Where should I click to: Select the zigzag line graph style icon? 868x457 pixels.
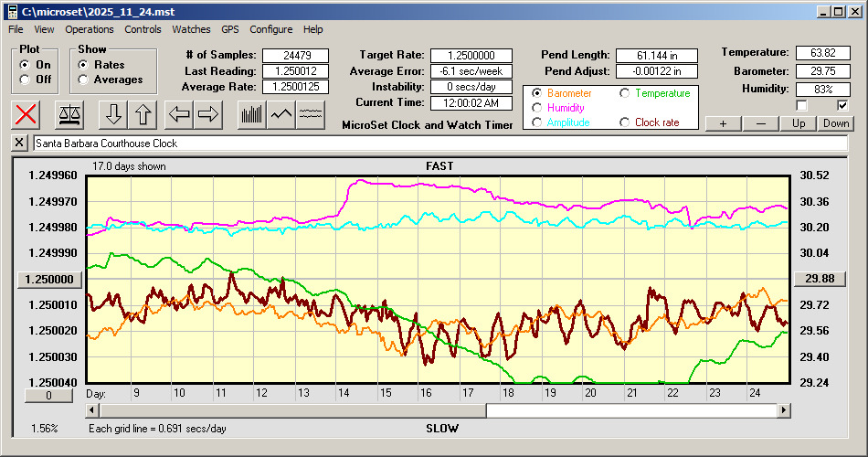[281, 114]
